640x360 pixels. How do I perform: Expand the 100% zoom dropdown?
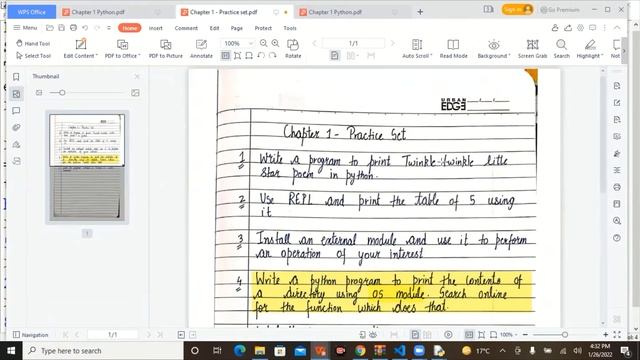coord(251,43)
